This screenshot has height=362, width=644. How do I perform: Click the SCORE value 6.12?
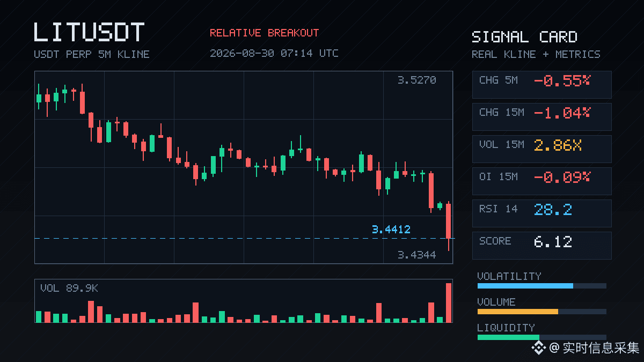pyautogui.click(x=553, y=241)
